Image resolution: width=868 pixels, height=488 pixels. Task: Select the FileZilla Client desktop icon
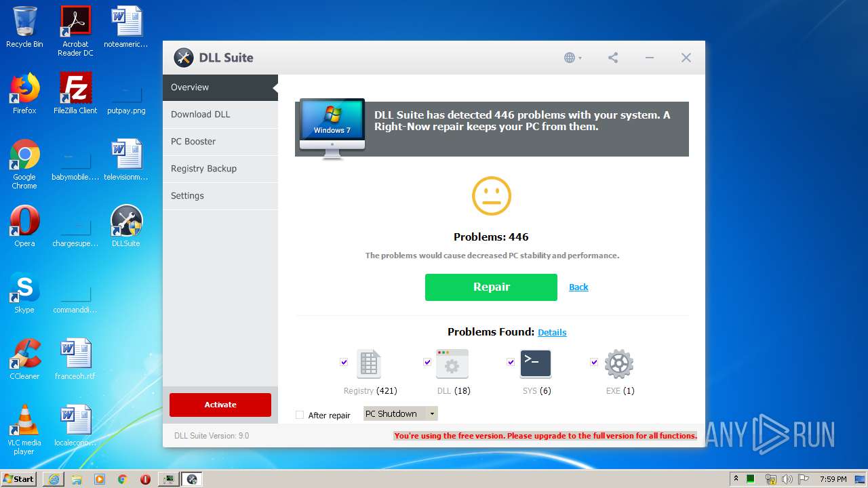75,94
